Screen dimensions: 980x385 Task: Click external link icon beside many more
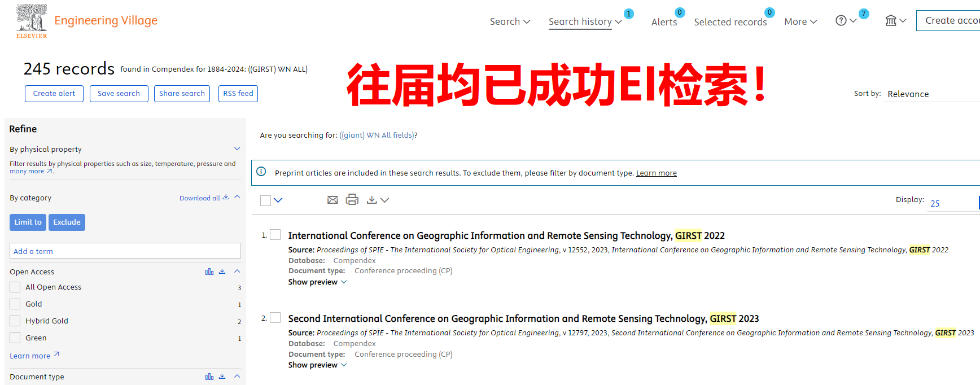(50, 171)
